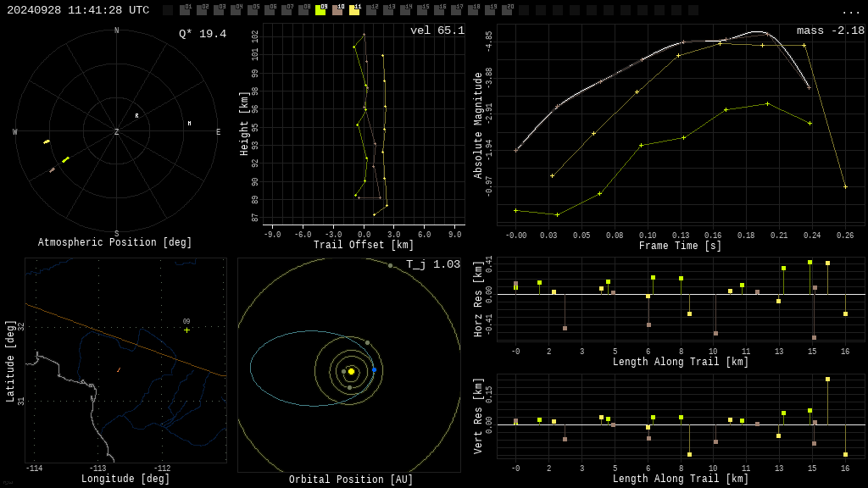Open the three-dots overflow menu

pyautogui.click(x=850, y=12)
